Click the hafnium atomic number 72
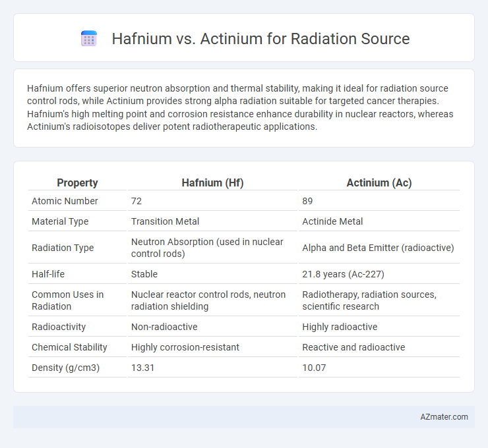The width and height of the screenshot is (488, 448). click(137, 201)
